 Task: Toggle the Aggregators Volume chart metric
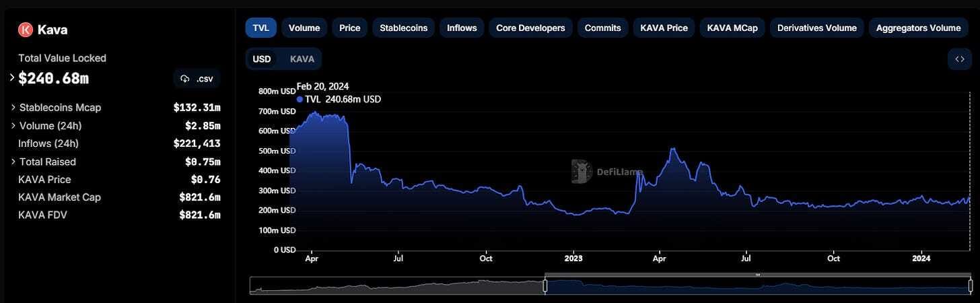point(918,28)
